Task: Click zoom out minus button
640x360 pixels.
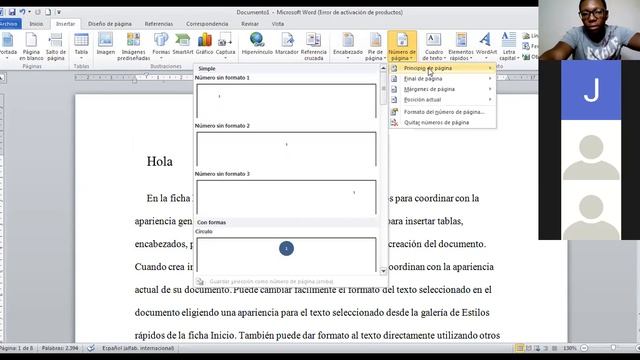Action: pyautogui.click(x=584, y=348)
